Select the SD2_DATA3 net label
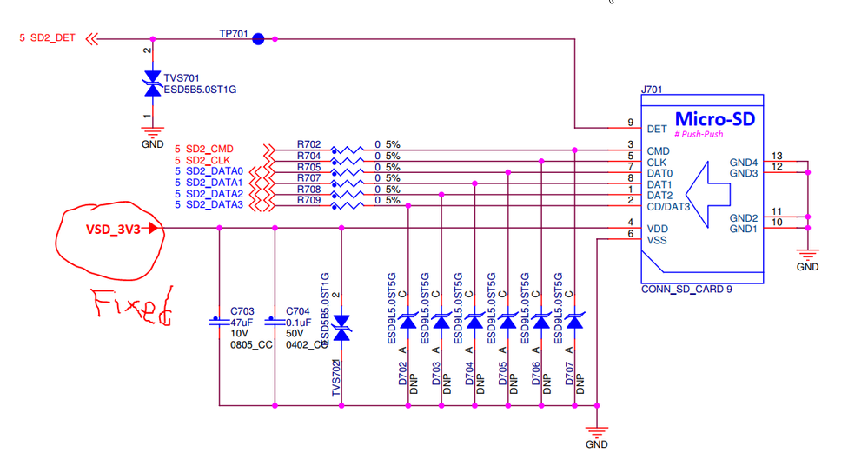The image size is (868, 473). coord(215,205)
